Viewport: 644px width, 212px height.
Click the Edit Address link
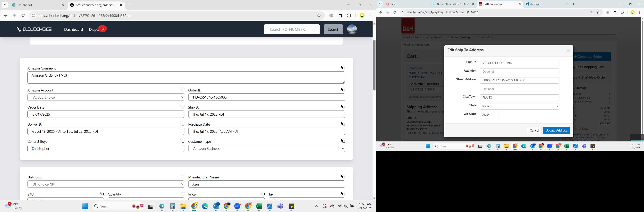click(x=414, y=133)
